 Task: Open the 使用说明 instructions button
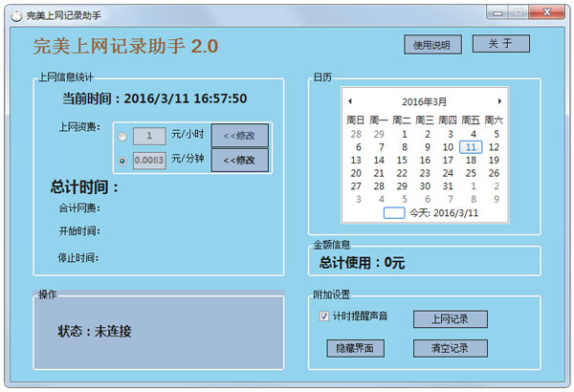coord(432,45)
